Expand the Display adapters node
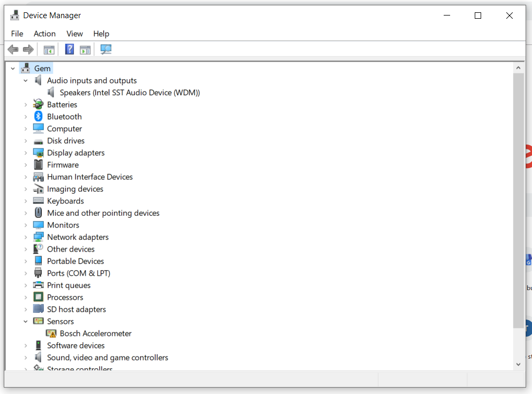This screenshot has width=532, height=394. [26, 153]
